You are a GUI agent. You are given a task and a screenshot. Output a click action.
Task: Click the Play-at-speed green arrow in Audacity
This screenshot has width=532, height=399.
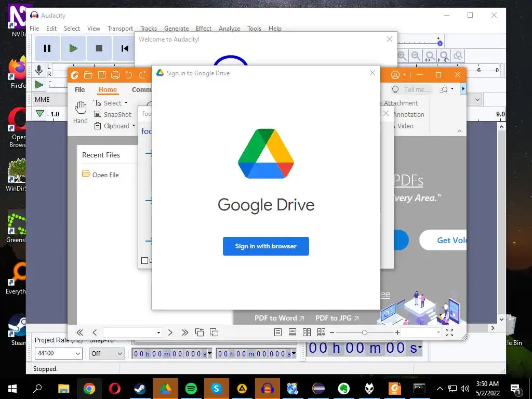pos(39,85)
